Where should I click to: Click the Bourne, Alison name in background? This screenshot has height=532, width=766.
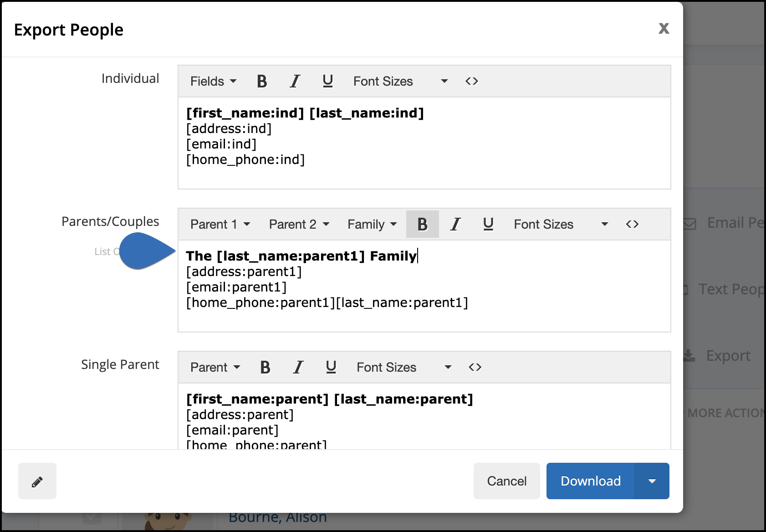(278, 517)
